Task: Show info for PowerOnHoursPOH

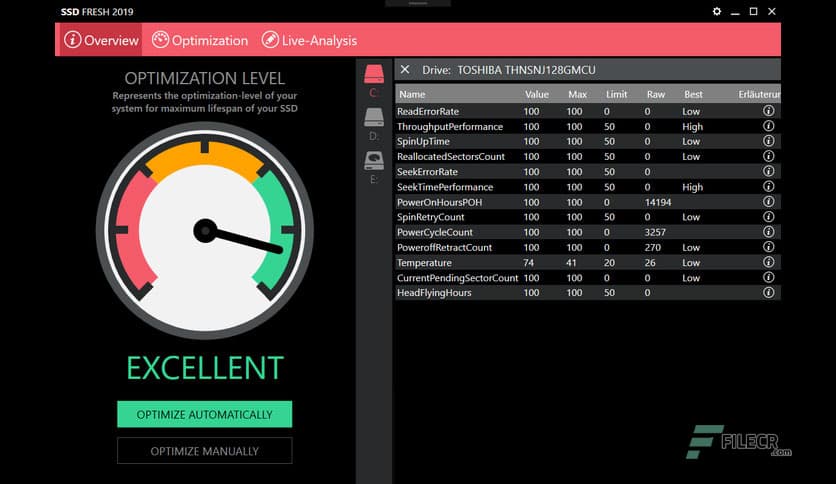Action: coord(768,201)
